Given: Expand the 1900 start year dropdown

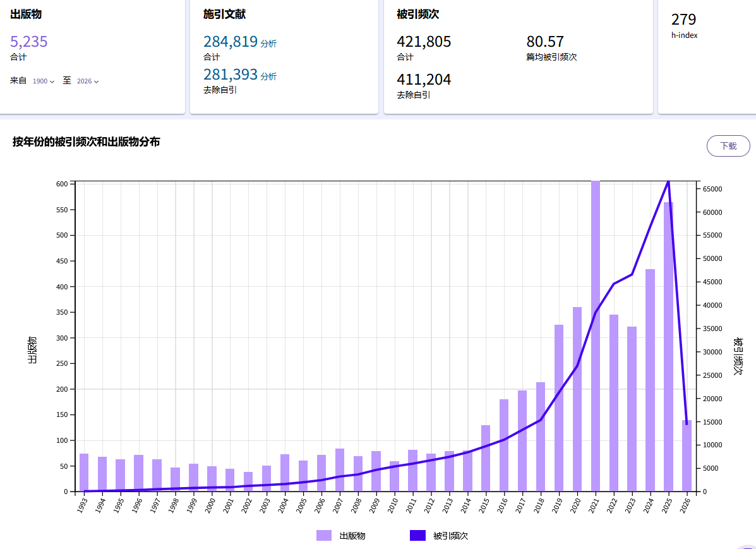Looking at the screenshot, I should point(44,81).
